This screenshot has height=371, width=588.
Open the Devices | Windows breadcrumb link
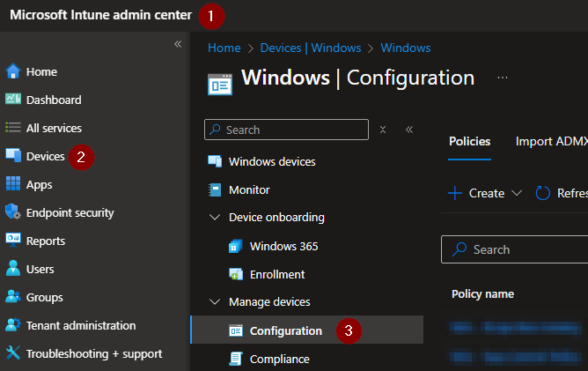click(x=311, y=48)
